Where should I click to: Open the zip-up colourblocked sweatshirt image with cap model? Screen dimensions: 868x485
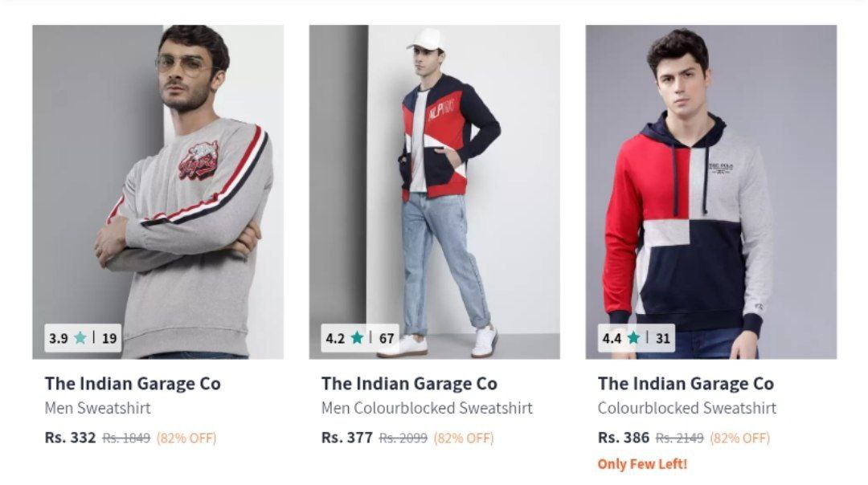point(435,192)
